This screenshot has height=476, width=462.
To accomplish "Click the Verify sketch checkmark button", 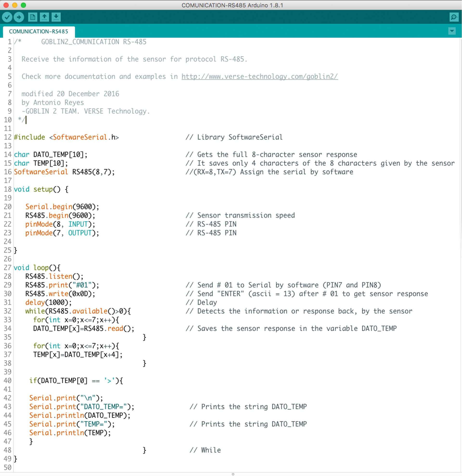I will (7, 17).
